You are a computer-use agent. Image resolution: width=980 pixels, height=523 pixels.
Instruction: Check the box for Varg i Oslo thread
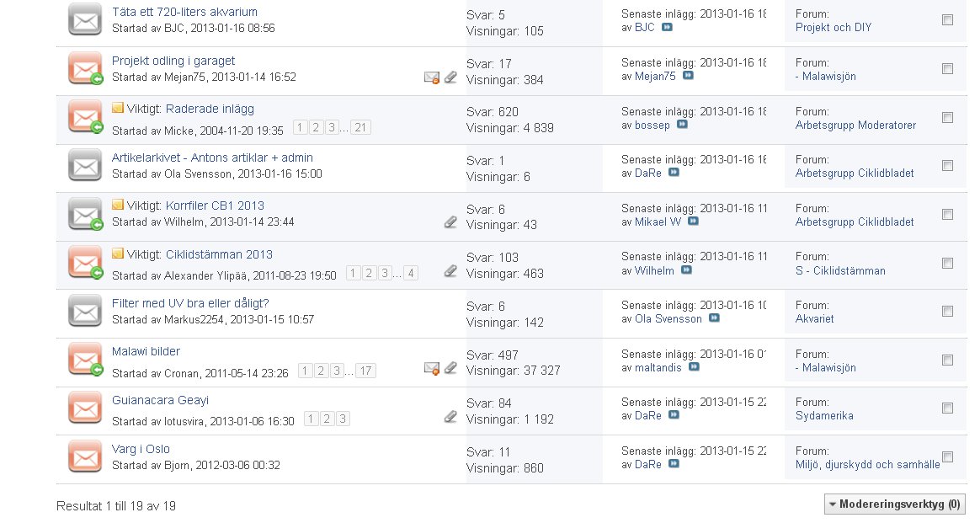pos(947,457)
